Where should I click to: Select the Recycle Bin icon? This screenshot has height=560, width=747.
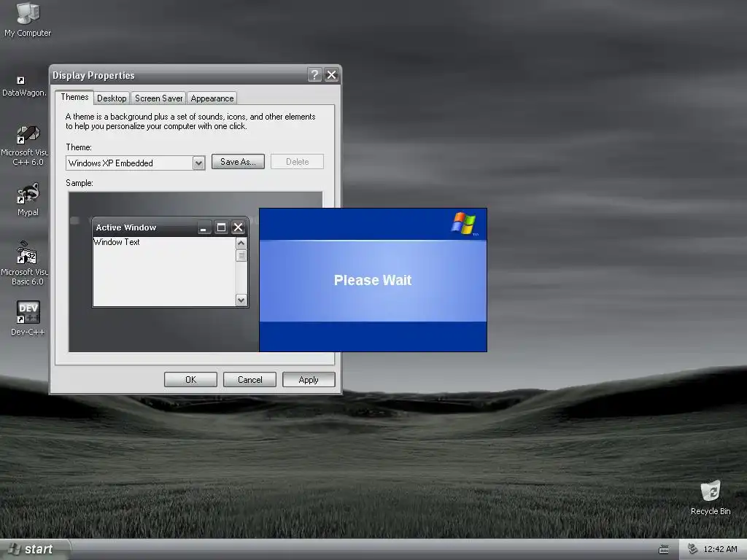coord(711,497)
